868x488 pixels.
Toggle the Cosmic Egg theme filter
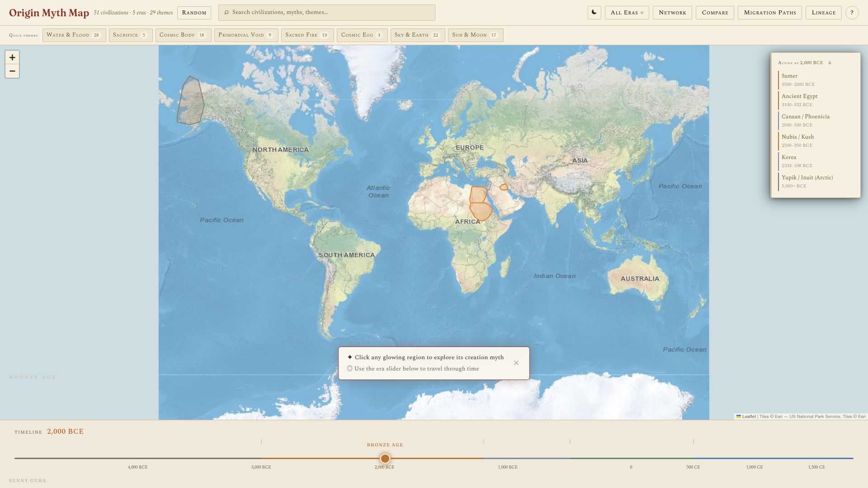point(362,35)
